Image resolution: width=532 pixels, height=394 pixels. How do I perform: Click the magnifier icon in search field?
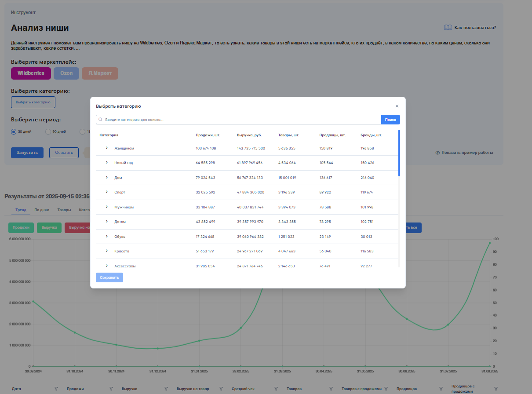101,120
